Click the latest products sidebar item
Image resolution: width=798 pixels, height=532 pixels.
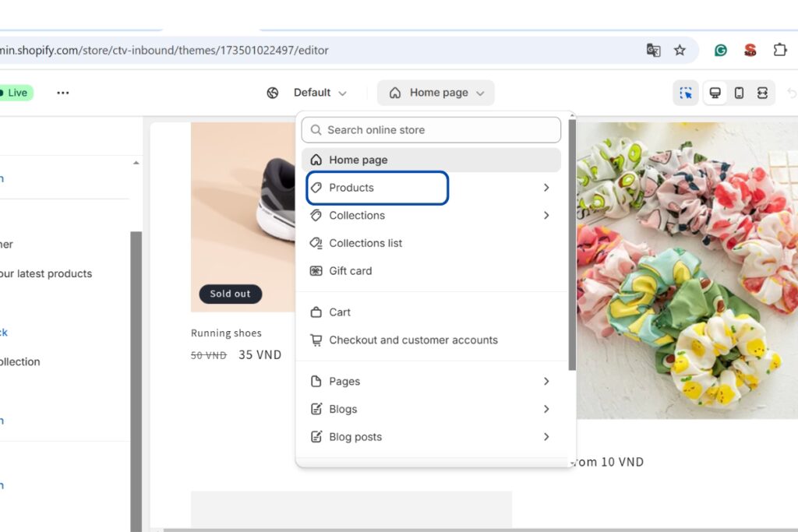point(46,273)
